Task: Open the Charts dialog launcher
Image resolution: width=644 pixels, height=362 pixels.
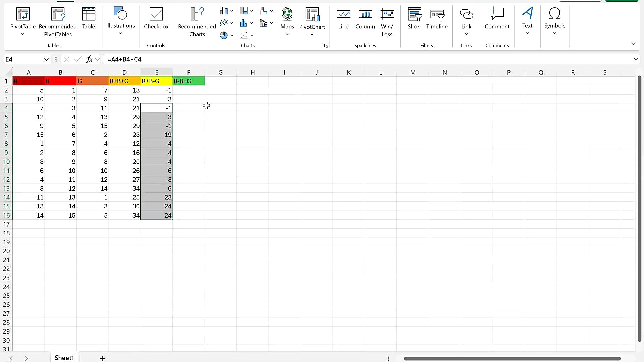Action: tap(326, 46)
